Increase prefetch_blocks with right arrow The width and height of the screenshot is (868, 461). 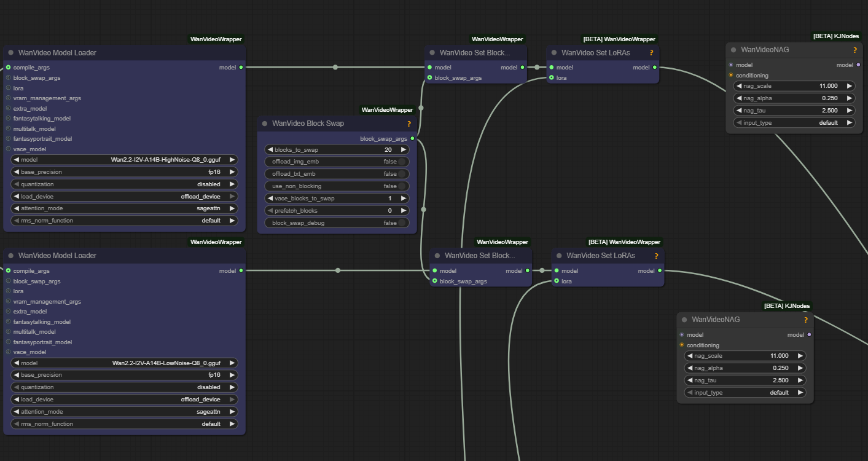point(404,211)
